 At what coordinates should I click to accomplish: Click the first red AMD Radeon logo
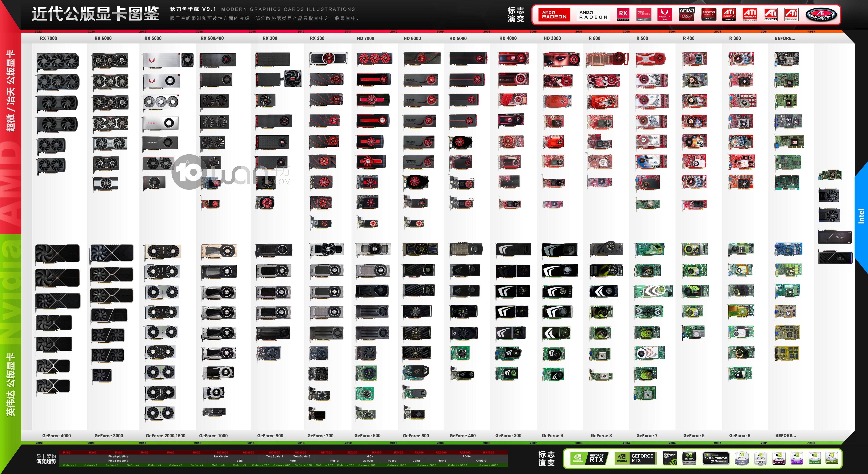(x=554, y=15)
